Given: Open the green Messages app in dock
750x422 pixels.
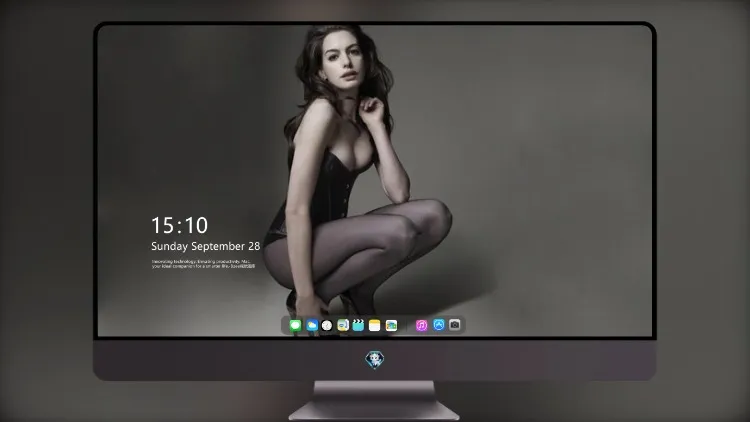Looking at the screenshot, I should 295,325.
